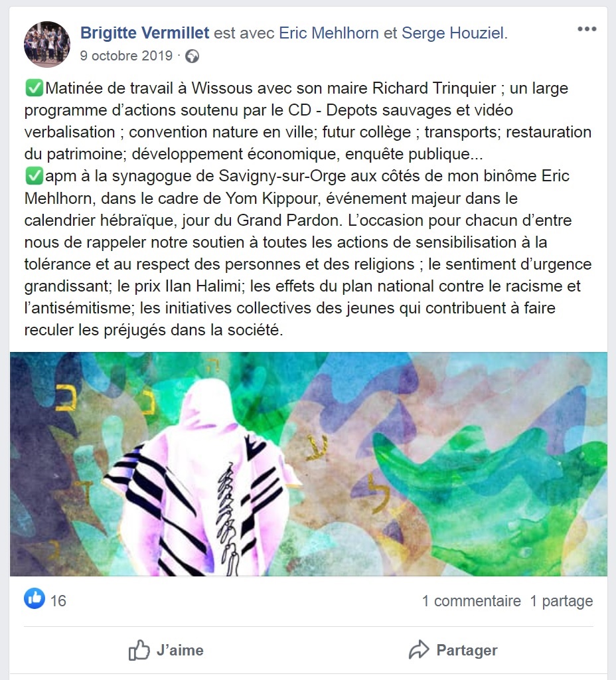Click Brigitte Vermillet's profile picture

coord(47,44)
